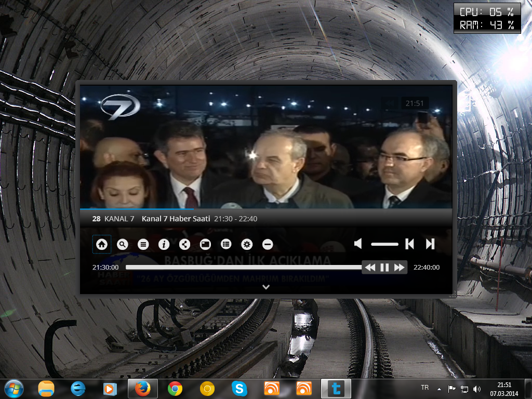Show program info via the 'i' icon
532x399 pixels.
164,244
